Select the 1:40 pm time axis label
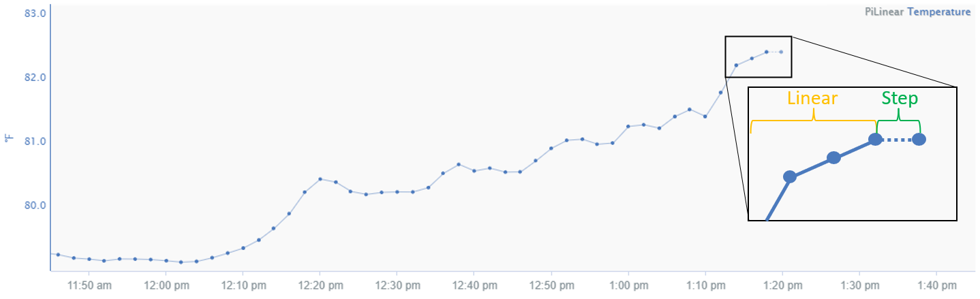980x299 pixels. point(936,283)
